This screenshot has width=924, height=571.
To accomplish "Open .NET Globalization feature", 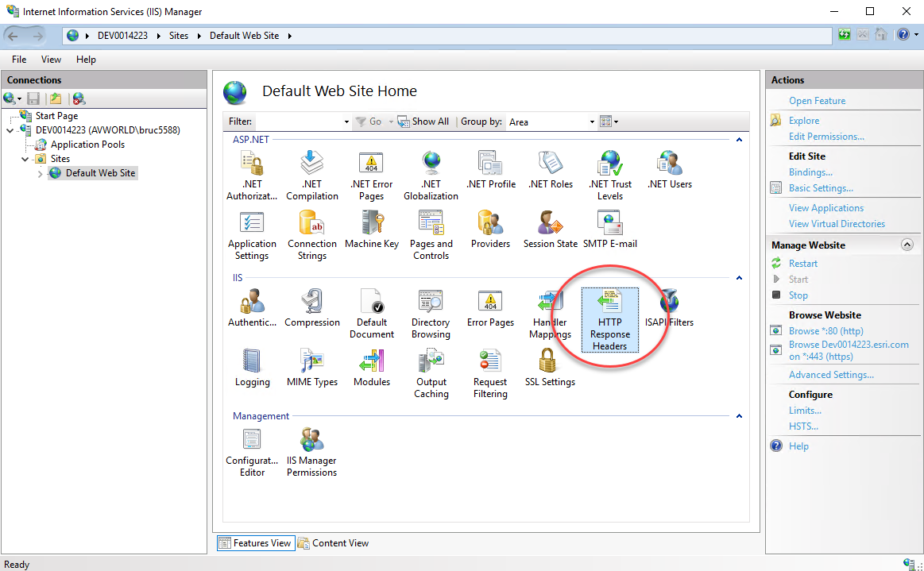I will (431, 175).
